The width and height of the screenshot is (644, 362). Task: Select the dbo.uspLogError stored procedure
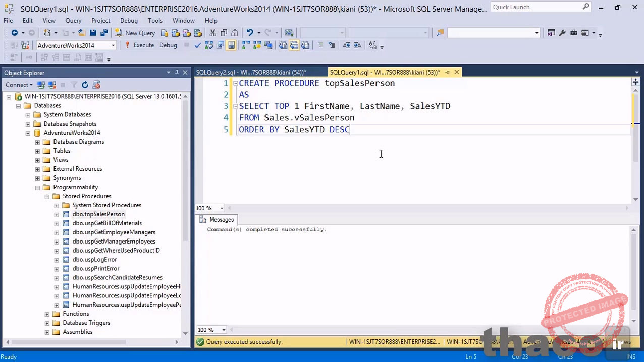(x=94, y=259)
